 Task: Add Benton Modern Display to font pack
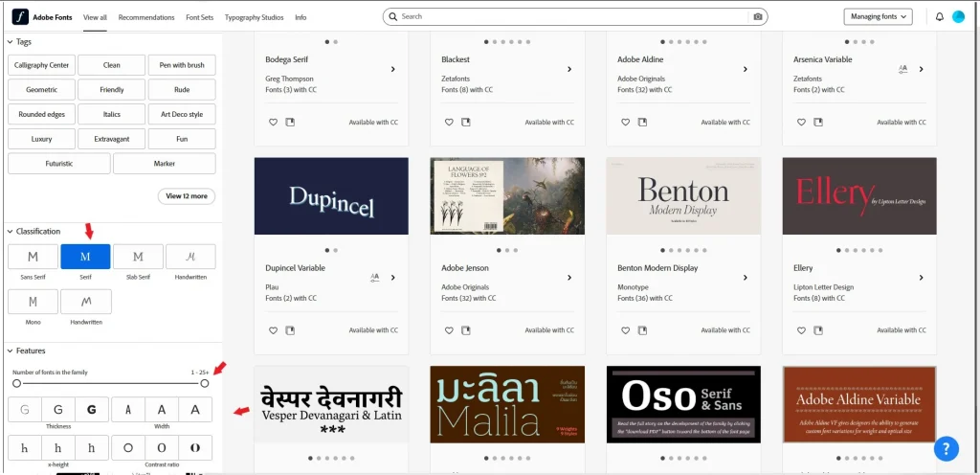642,330
